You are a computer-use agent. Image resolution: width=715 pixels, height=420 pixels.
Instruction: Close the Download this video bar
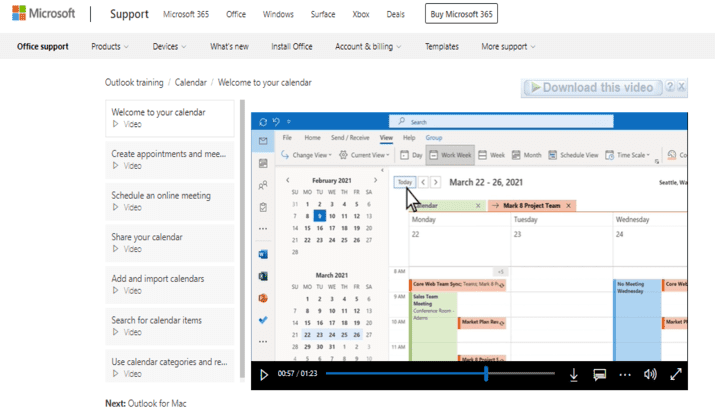[681, 86]
